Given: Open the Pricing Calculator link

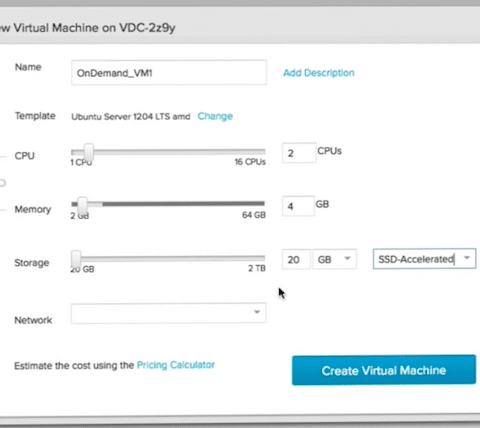Looking at the screenshot, I should point(176,365).
